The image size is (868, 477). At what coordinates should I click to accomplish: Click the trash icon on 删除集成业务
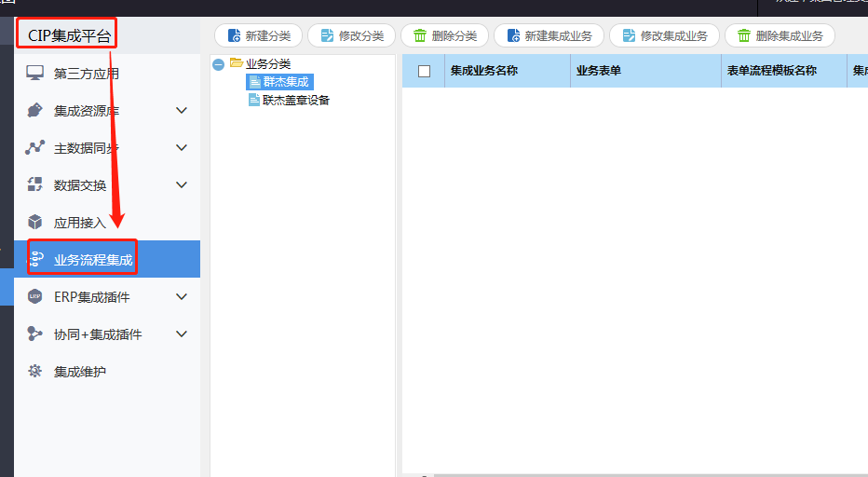[x=744, y=35]
